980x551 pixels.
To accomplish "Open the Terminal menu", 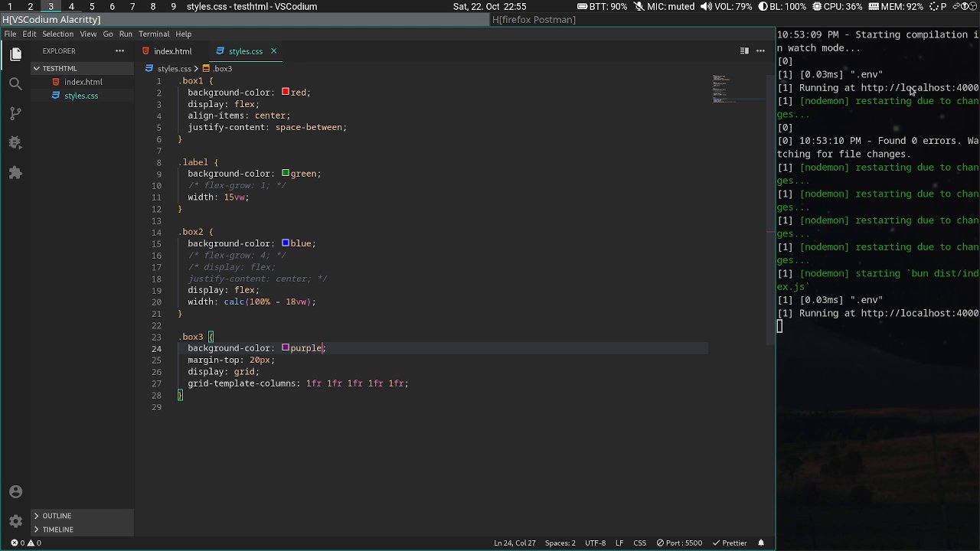I will coord(153,34).
